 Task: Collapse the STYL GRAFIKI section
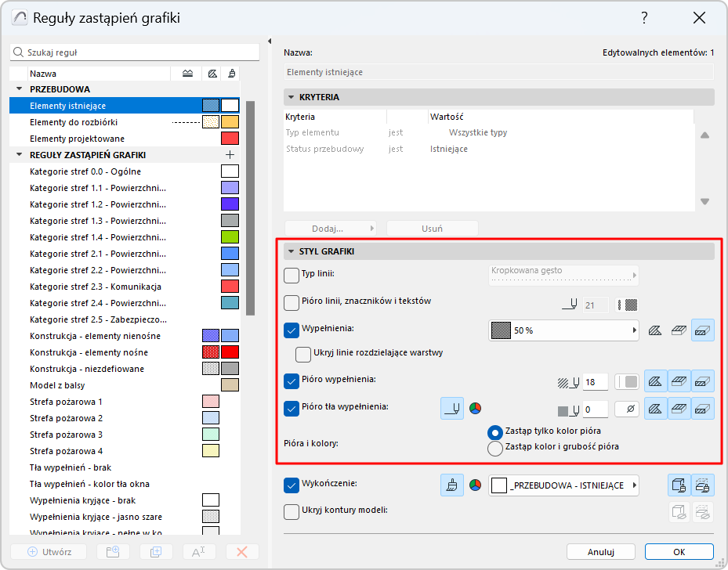tap(291, 251)
